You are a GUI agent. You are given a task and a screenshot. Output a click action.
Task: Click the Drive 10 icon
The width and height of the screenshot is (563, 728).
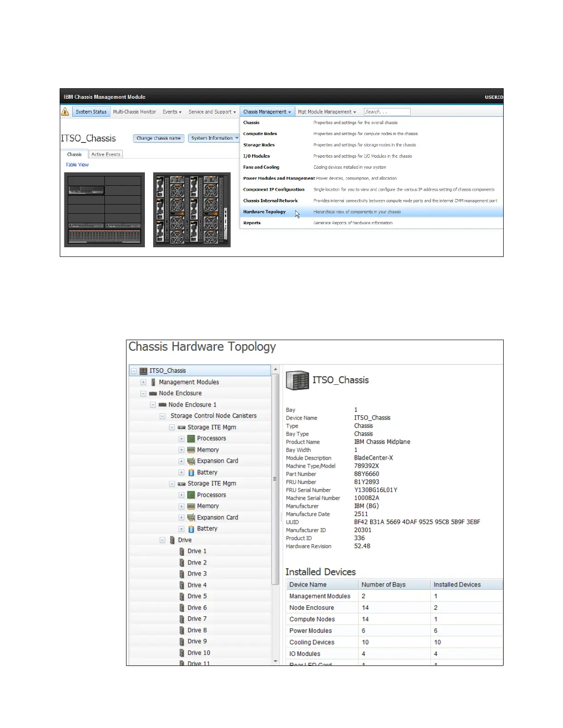182,653
